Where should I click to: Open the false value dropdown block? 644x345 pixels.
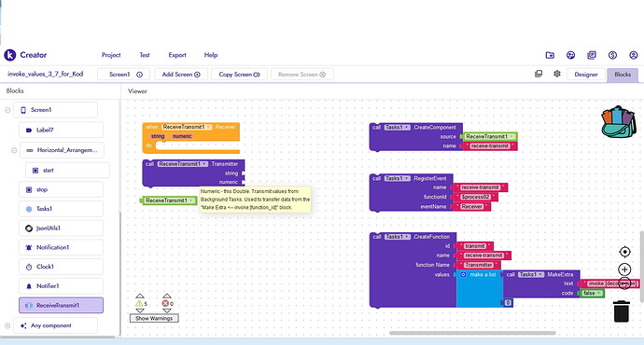click(593, 294)
